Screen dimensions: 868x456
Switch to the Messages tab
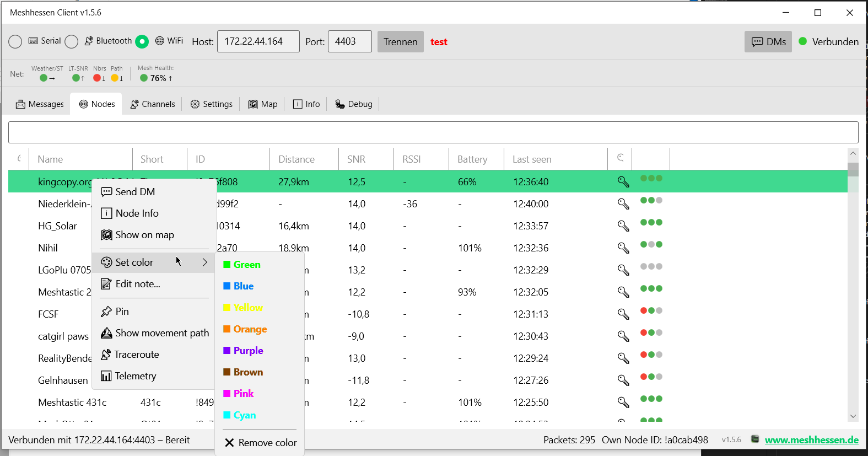pyautogui.click(x=40, y=104)
